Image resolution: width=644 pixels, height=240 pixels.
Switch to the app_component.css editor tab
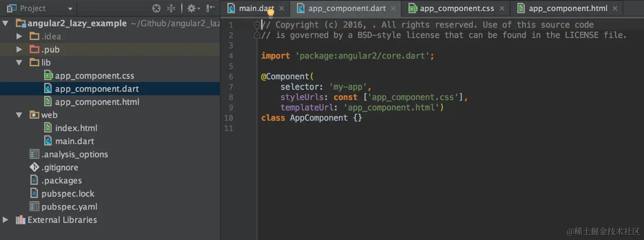pyautogui.click(x=457, y=8)
